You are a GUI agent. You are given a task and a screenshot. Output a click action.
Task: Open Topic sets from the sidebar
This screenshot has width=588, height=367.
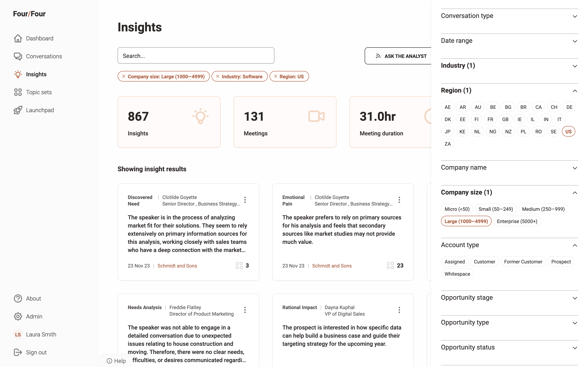coord(39,92)
